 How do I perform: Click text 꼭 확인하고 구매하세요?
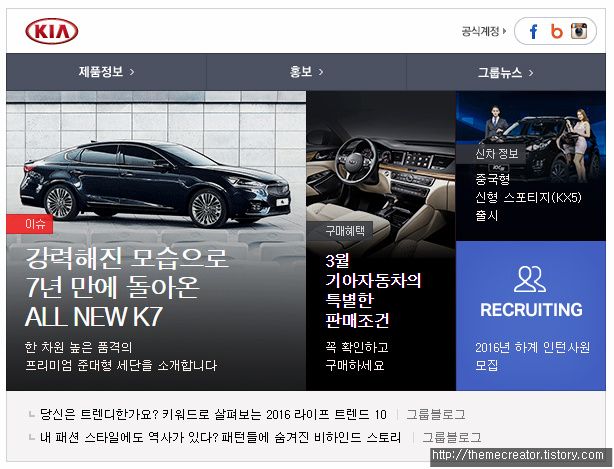[x=357, y=356]
